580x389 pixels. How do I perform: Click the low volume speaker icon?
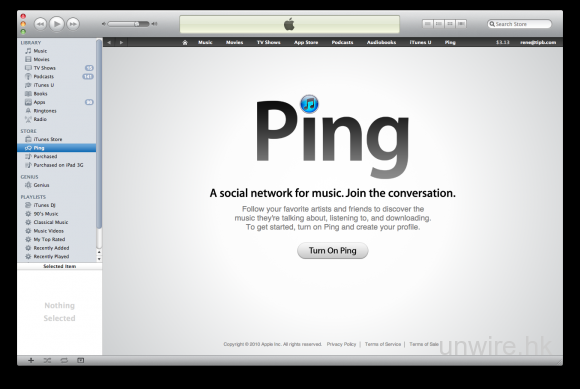point(104,24)
